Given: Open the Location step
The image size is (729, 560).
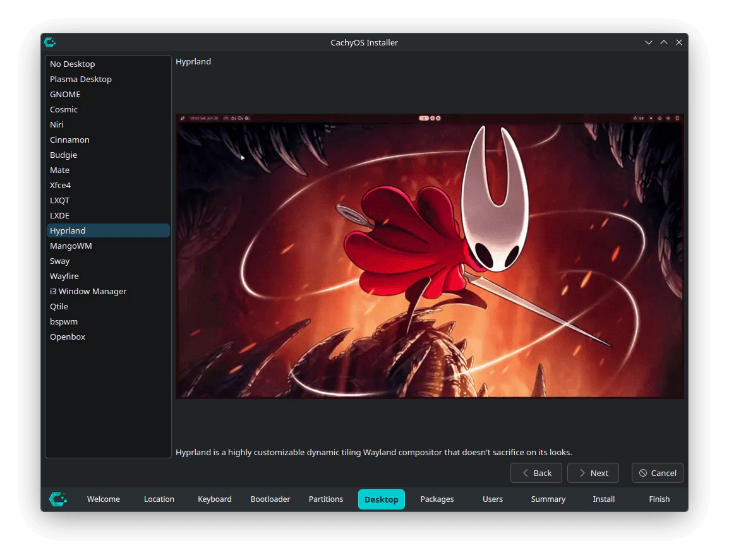Looking at the screenshot, I should 159,499.
